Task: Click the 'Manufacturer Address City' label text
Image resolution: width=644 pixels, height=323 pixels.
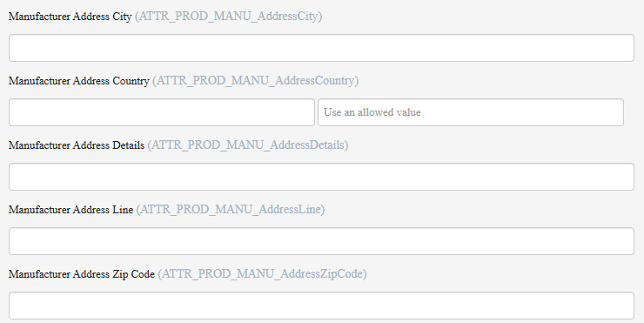Action: (x=70, y=17)
